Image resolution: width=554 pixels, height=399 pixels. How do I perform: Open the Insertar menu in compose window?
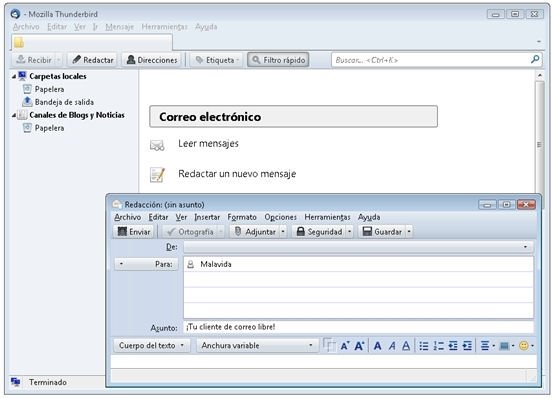point(207,217)
